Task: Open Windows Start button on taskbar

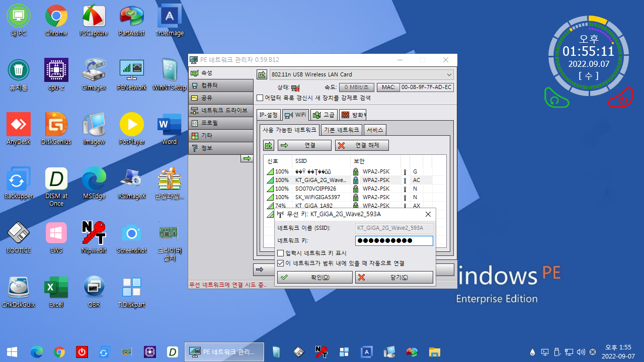Action: point(12,352)
